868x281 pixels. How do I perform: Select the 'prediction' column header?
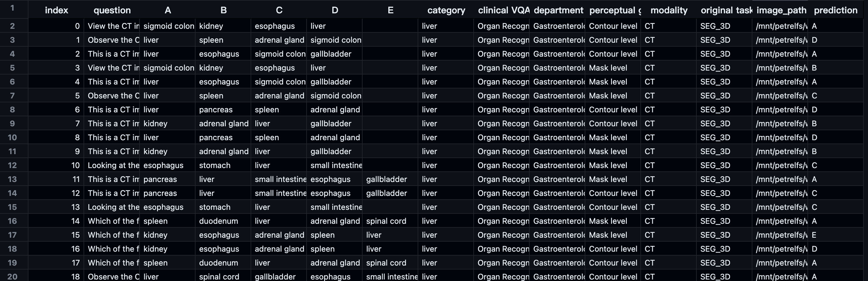click(x=835, y=10)
